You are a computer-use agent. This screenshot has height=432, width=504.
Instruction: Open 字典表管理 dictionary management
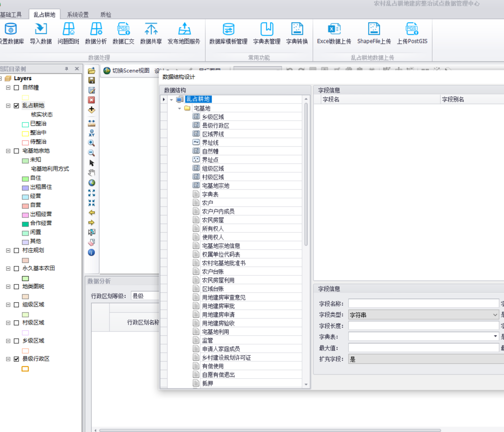point(267,33)
